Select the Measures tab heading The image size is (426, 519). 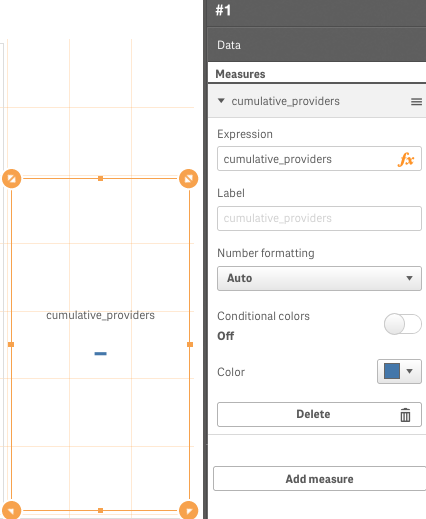[240, 74]
